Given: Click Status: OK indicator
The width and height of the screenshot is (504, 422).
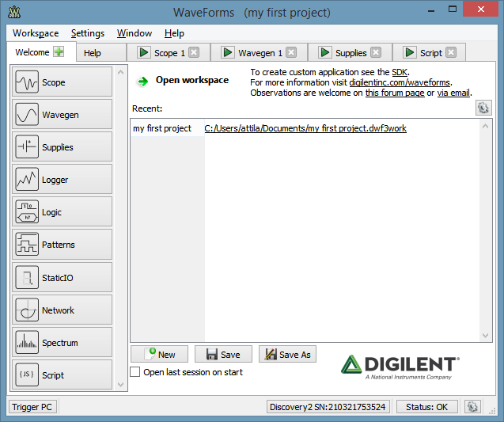Looking at the screenshot, I should click(x=427, y=407).
